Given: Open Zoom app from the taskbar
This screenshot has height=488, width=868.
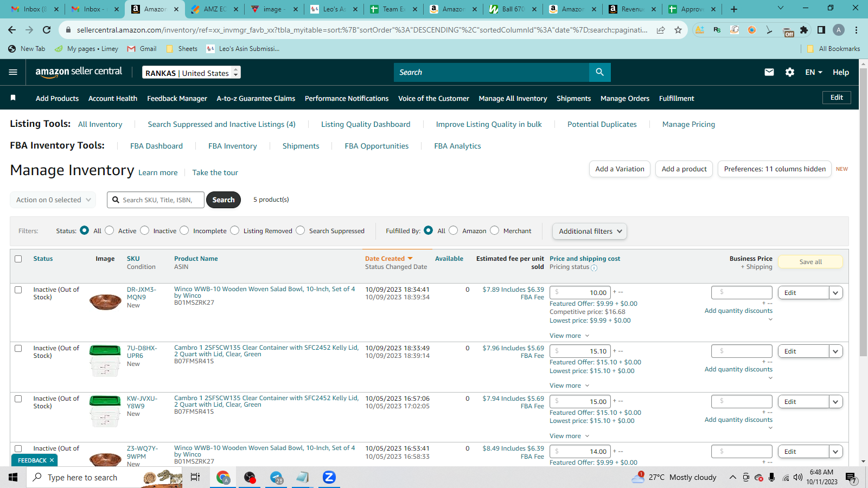Looking at the screenshot, I should [x=329, y=477].
